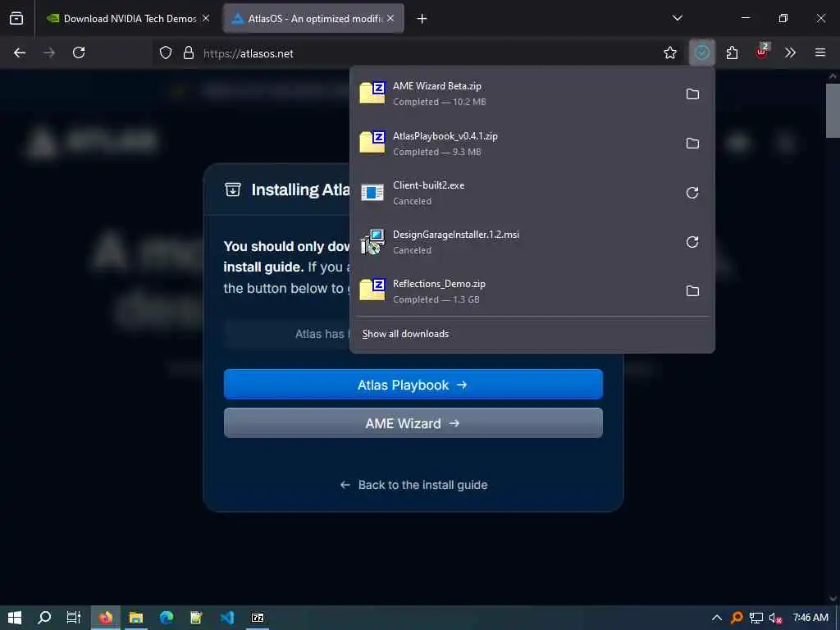Reload the current page

pyautogui.click(x=79, y=52)
